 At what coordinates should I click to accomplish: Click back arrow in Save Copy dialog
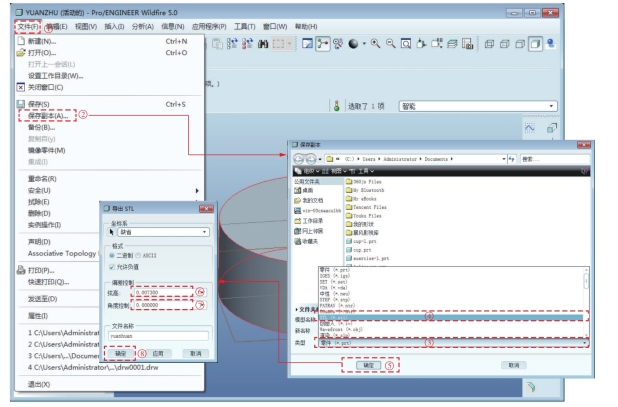pos(299,159)
